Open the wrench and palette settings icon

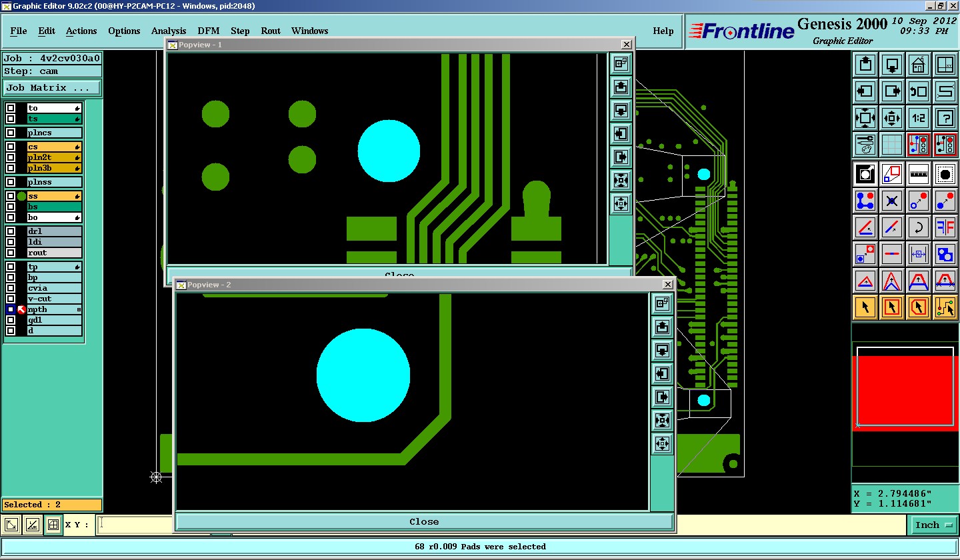(x=865, y=145)
